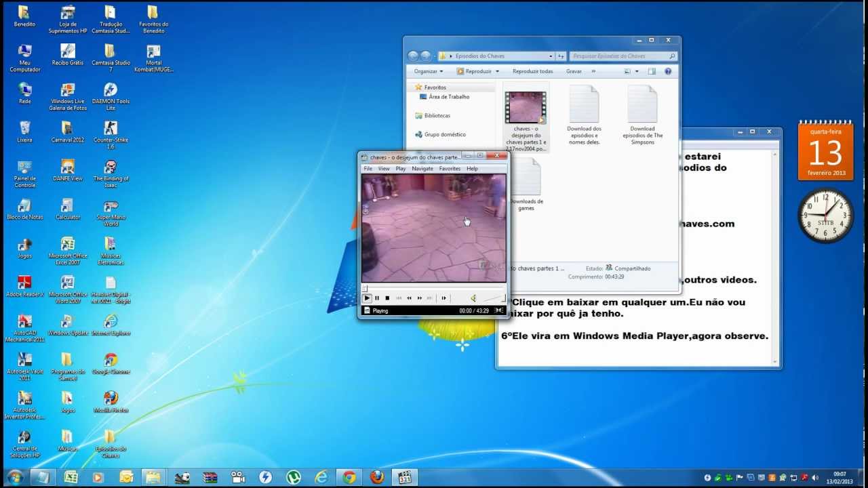Open the Favorites menu in media player
Screen dimensions: 868x488
(x=450, y=169)
